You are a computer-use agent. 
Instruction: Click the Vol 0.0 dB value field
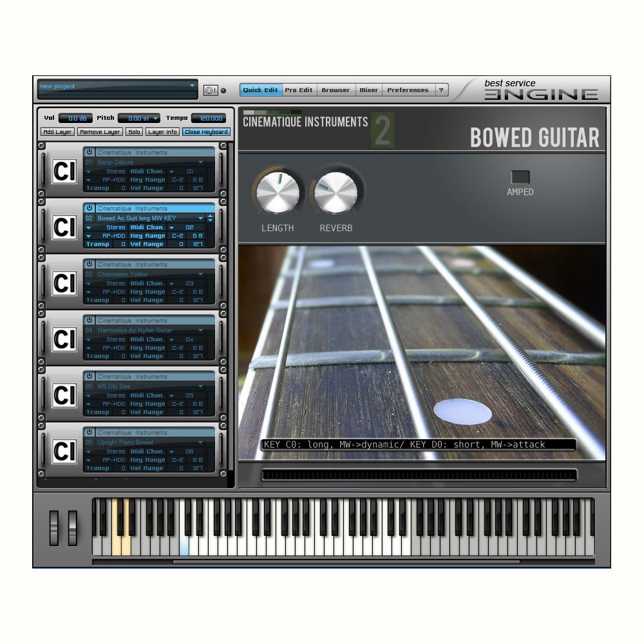point(75,118)
